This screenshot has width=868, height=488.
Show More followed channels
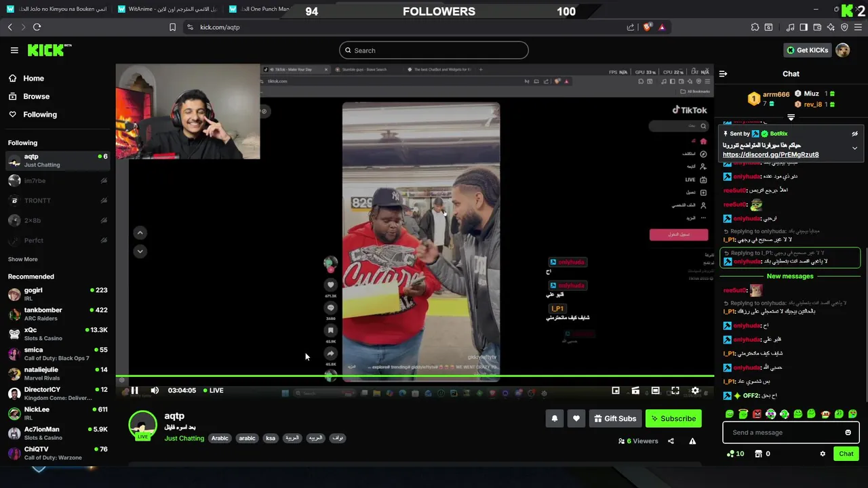(x=23, y=260)
